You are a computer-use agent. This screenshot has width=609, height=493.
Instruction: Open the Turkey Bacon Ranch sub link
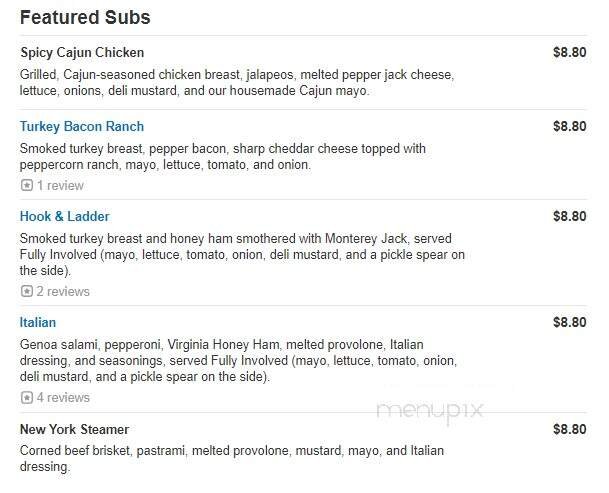(x=82, y=127)
